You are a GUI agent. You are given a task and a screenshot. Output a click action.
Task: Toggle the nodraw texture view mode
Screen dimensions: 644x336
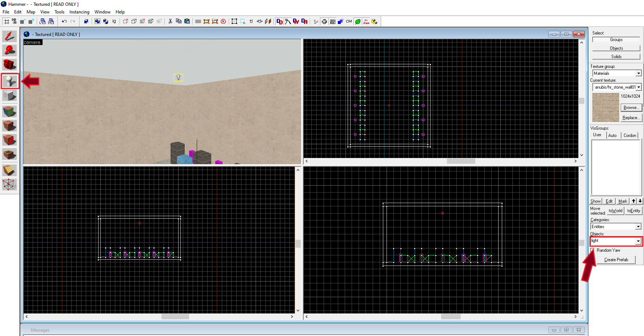(366, 21)
